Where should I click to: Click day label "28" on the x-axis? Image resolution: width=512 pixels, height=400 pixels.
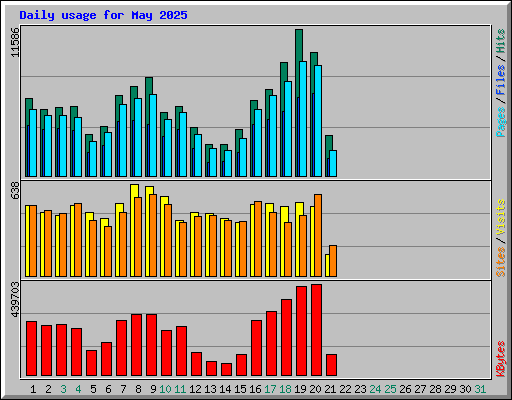click(x=435, y=389)
